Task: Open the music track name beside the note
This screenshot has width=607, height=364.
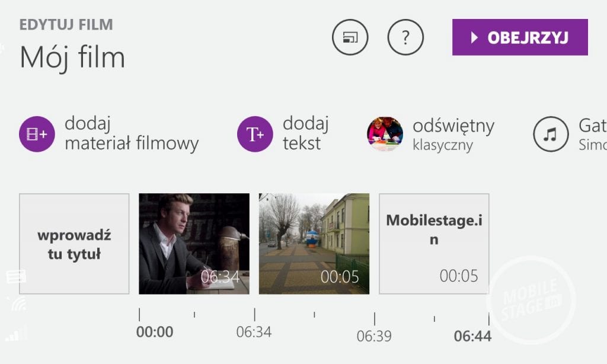Action: coord(592,135)
